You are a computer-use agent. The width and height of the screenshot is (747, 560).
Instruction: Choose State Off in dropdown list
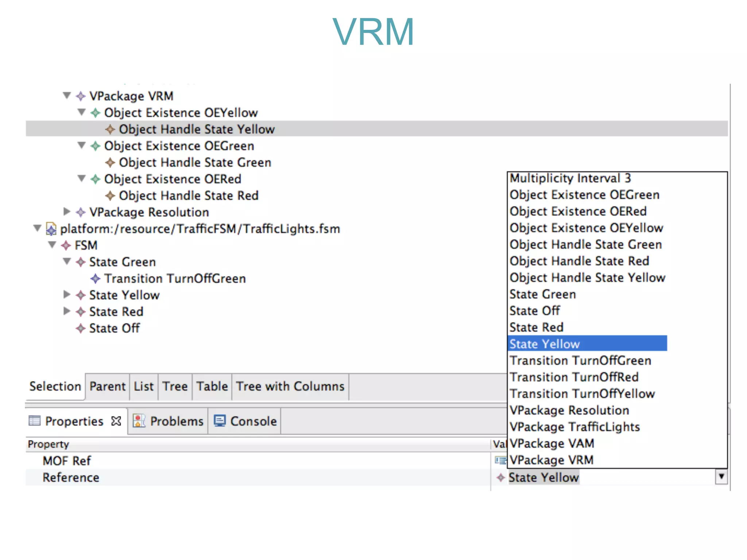pyautogui.click(x=534, y=311)
